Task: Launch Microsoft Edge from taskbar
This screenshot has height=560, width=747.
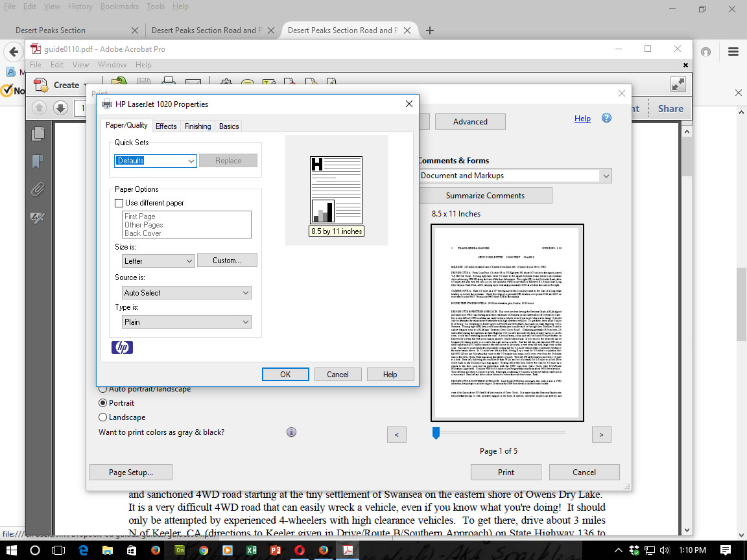Action: pyautogui.click(x=84, y=550)
